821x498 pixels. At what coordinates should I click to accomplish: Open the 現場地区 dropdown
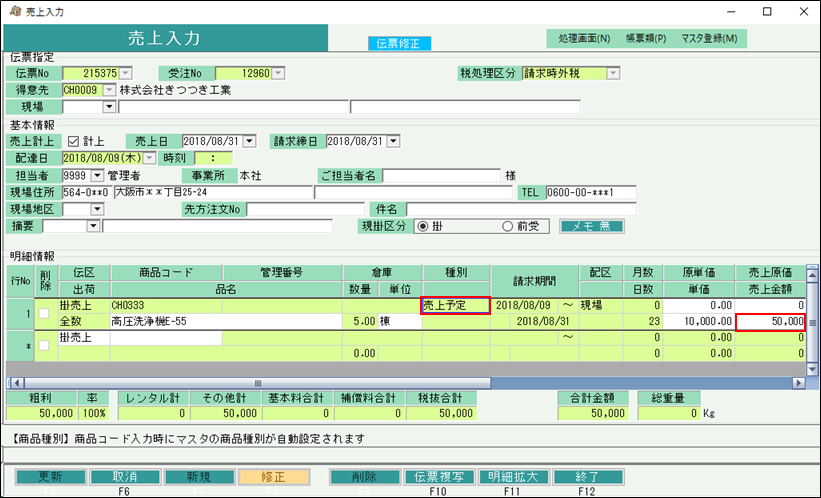click(x=97, y=209)
